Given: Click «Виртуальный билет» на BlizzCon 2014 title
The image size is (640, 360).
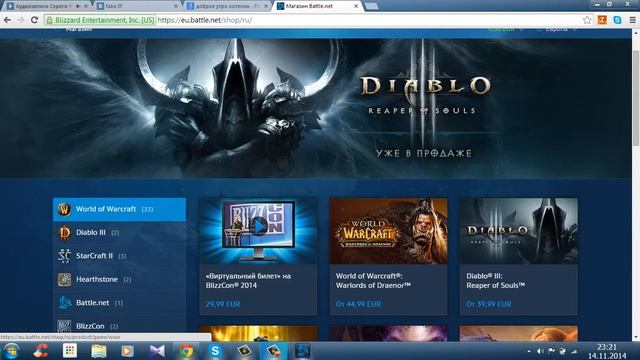Looking at the screenshot, I should pos(248,281).
